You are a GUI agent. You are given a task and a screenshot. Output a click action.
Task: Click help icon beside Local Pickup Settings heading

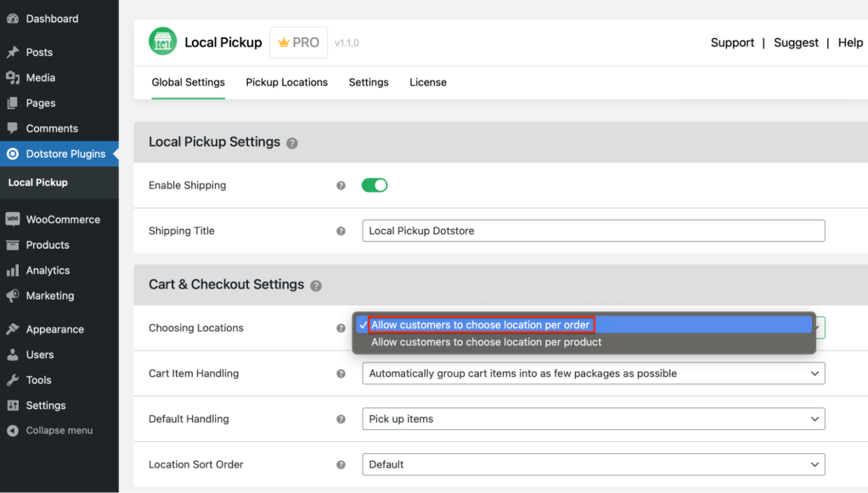click(x=292, y=143)
